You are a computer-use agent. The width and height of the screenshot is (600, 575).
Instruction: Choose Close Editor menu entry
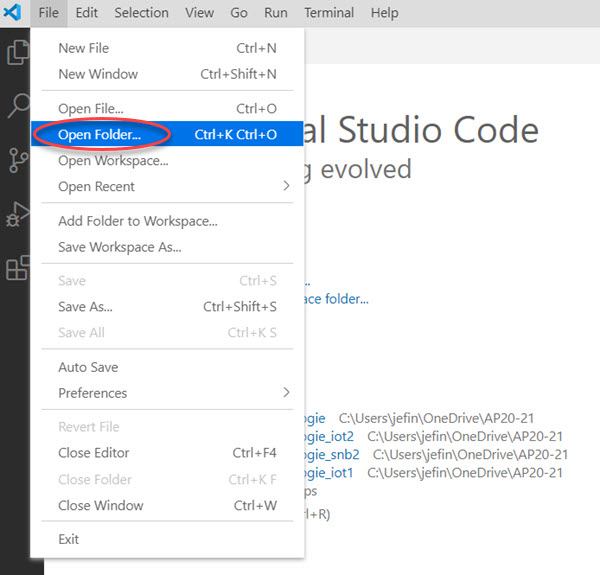tap(167, 453)
